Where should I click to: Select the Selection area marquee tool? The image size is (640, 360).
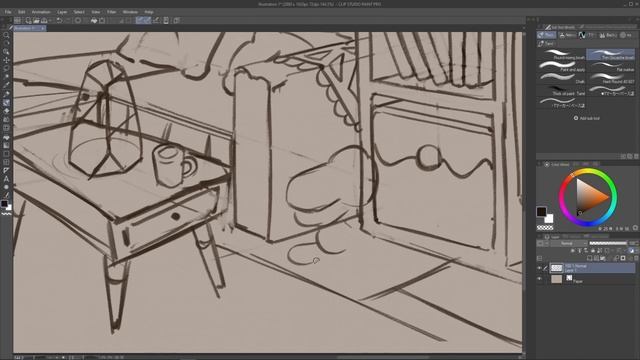[6, 69]
